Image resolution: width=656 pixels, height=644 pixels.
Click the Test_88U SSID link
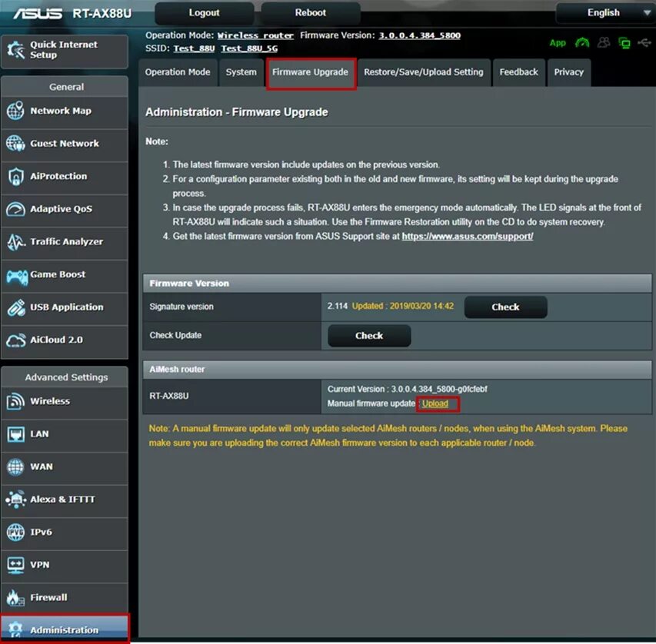coord(194,48)
